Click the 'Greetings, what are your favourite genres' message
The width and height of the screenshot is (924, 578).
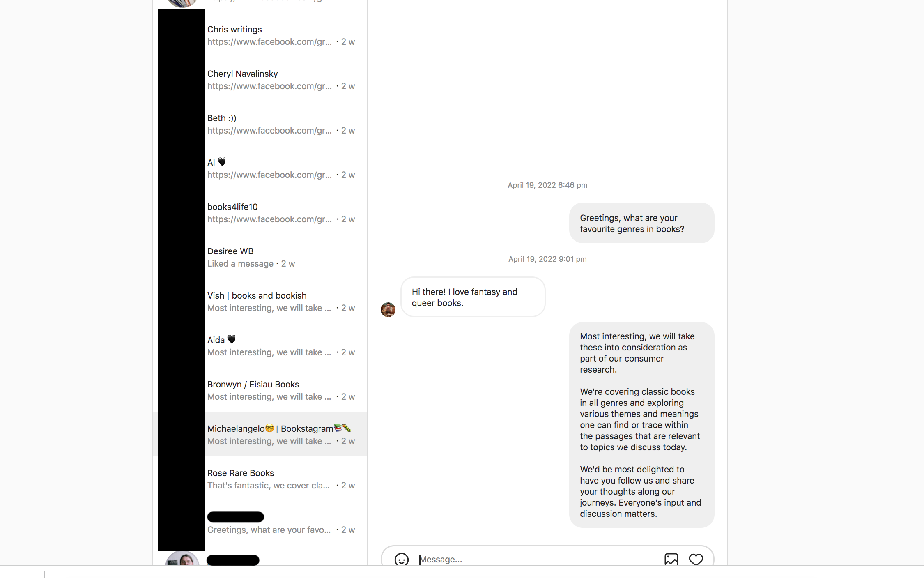(x=641, y=223)
